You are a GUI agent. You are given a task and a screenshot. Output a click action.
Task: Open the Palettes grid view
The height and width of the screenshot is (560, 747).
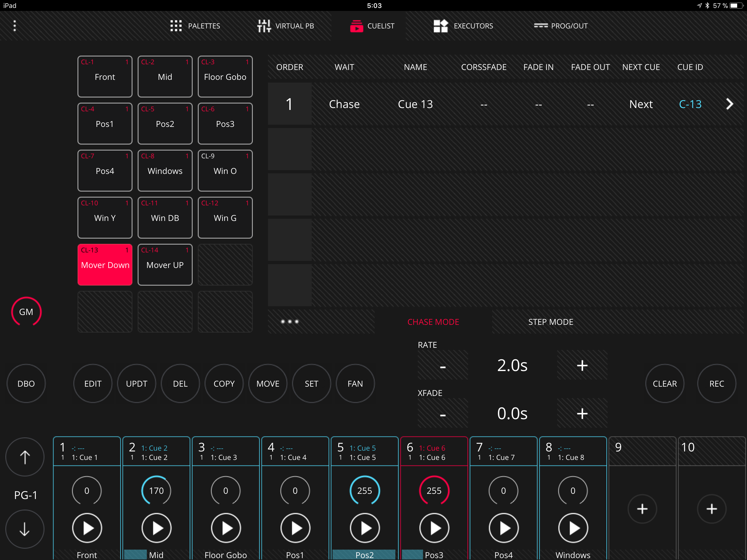tap(176, 26)
